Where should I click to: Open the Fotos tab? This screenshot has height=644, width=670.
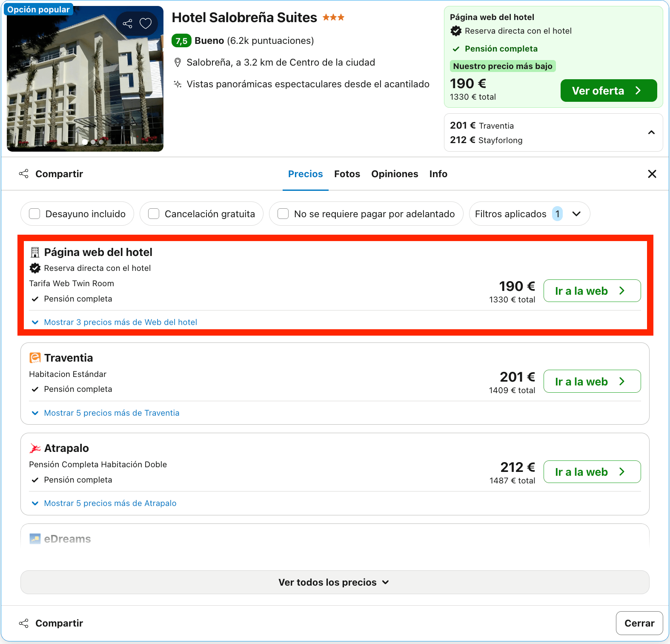[x=347, y=174]
